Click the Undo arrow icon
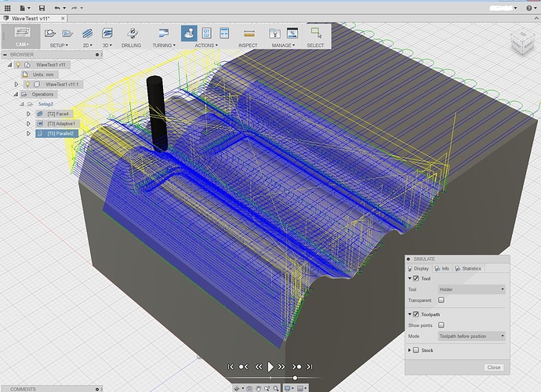The width and height of the screenshot is (541, 392). click(x=57, y=8)
